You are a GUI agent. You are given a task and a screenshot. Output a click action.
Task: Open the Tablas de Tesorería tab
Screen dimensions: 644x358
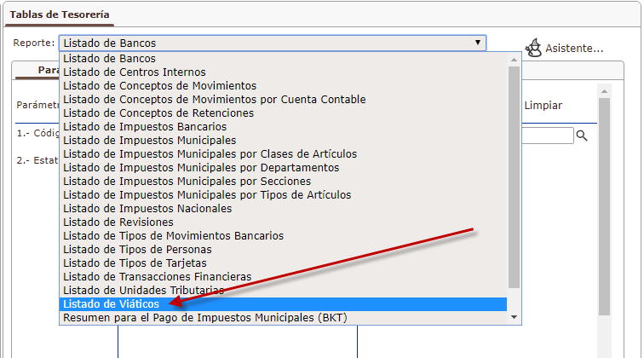[x=60, y=14]
